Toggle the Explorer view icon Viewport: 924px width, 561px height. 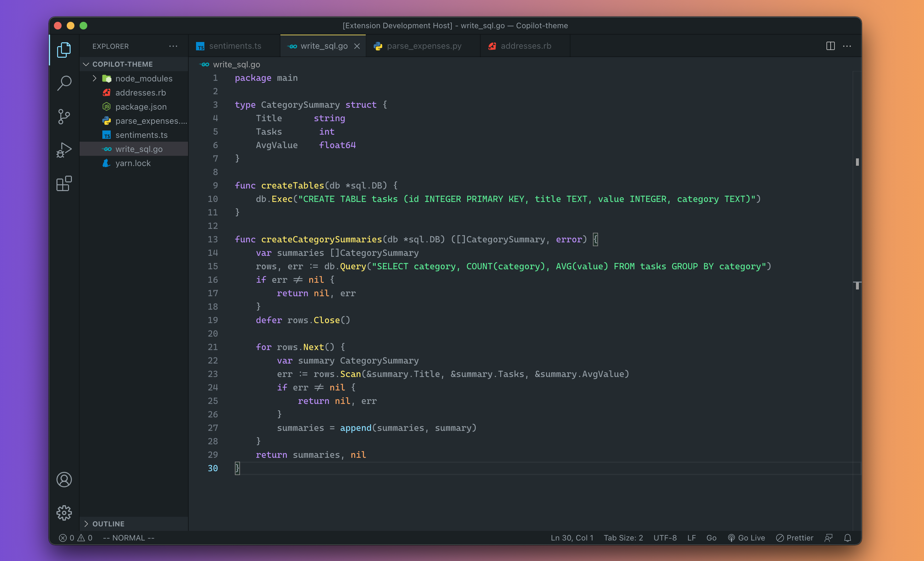[64, 50]
